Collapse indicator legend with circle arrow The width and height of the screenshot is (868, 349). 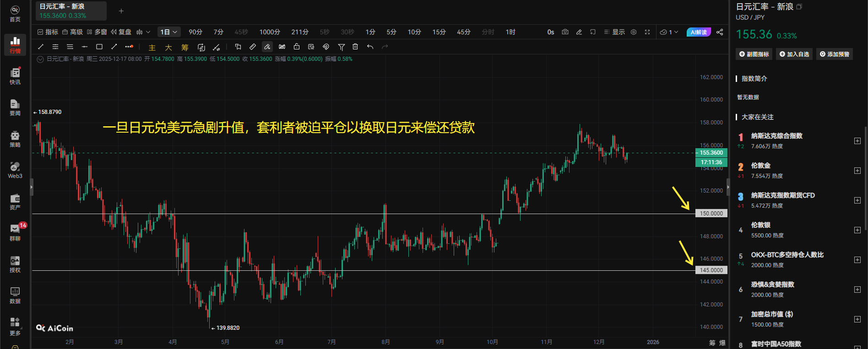pos(40,59)
